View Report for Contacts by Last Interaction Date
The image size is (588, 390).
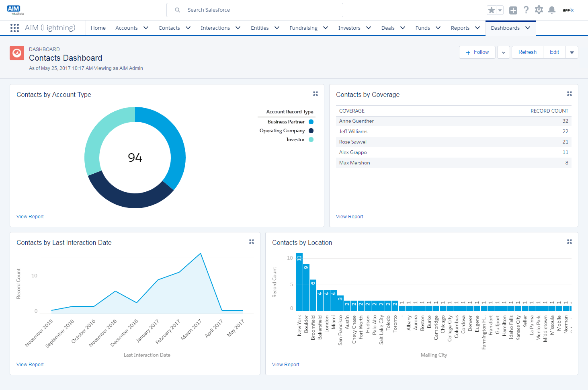click(30, 365)
